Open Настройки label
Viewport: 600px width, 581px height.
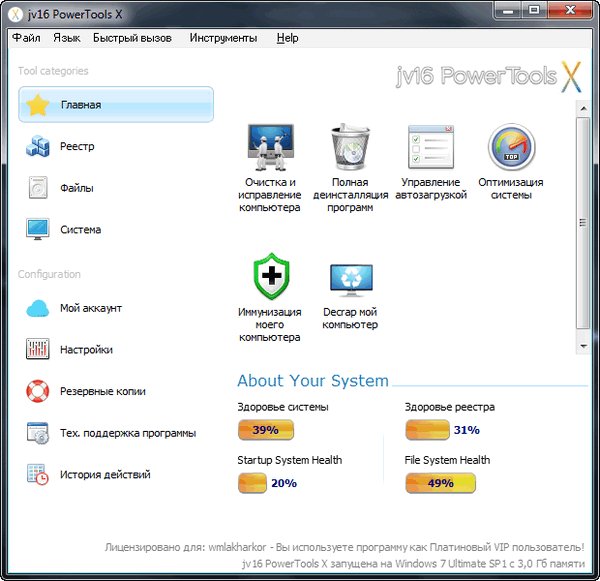point(86,349)
